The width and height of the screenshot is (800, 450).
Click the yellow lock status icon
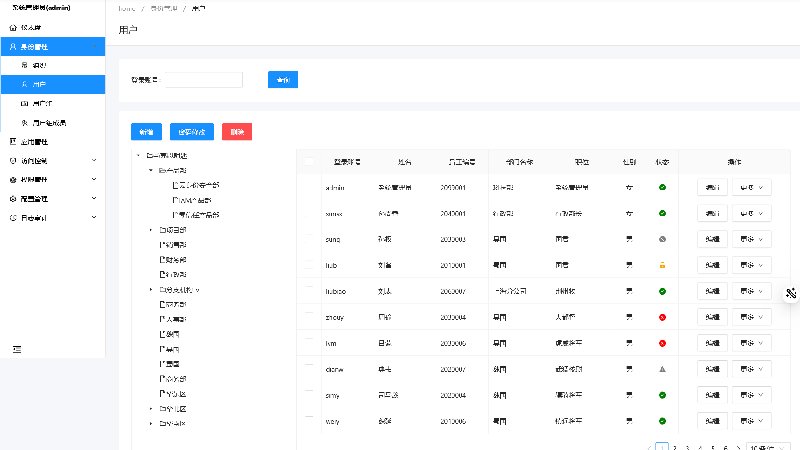(662, 265)
